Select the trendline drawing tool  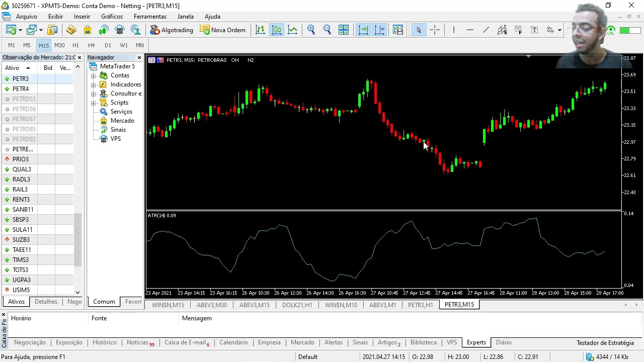coord(486,30)
